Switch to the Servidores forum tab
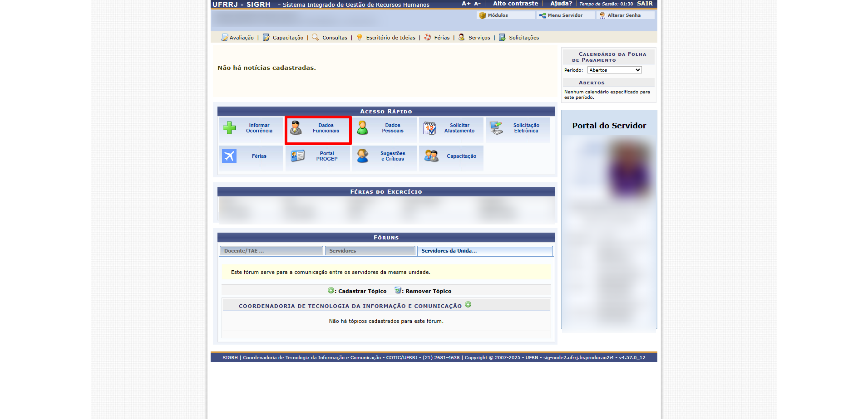This screenshot has width=868, height=419. click(370, 251)
